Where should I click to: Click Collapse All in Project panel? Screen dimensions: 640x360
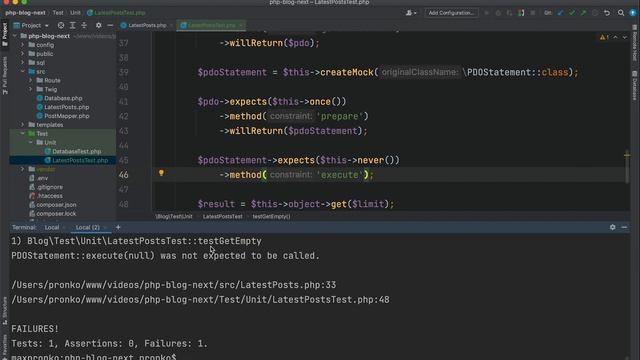[84, 25]
